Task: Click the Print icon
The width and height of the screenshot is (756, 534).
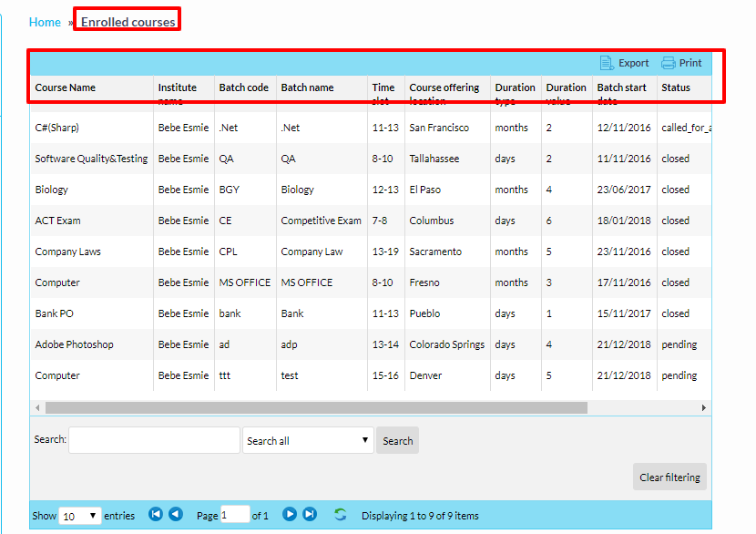Action: point(669,63)
